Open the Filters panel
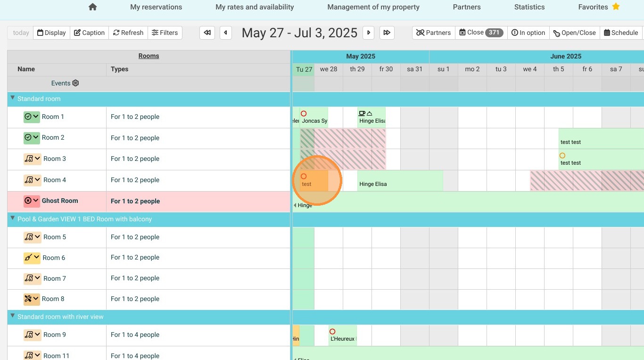Image resolution: width=644 pixels, height=360 pixels. click(x=165, y=33)
